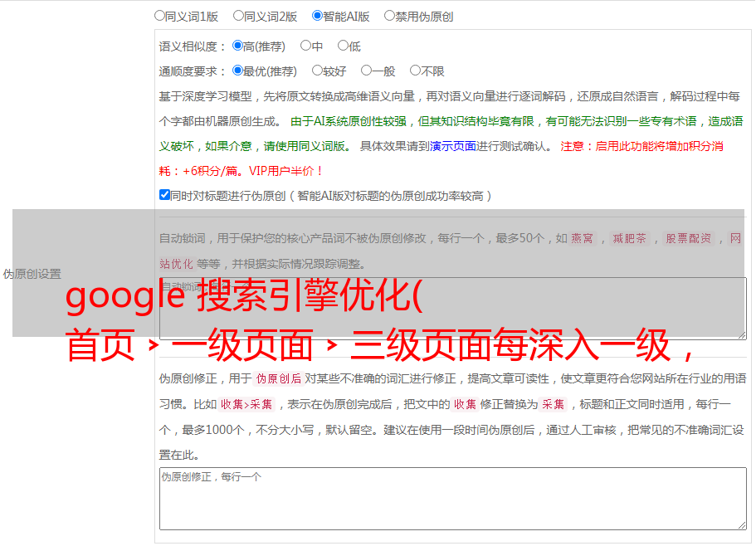Open the 演示页面 link
The width and height of the screenshot is (756, 546).
tap(453, 146)
